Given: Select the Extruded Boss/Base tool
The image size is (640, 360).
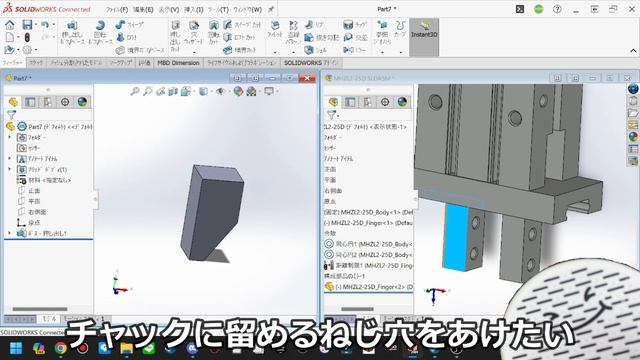Looking at the screenshot, I should pos(73,33).
